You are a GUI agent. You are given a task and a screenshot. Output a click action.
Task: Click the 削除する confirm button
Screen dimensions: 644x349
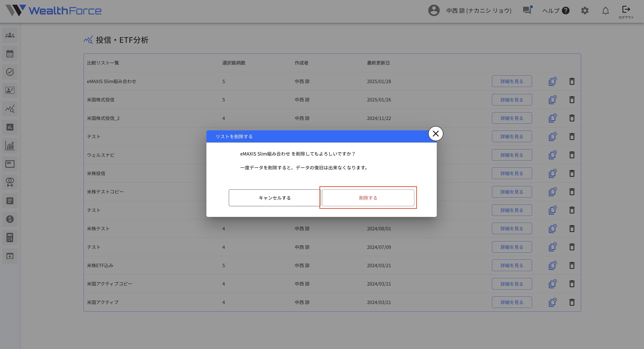pyautogui.click(x=368, y=198)
